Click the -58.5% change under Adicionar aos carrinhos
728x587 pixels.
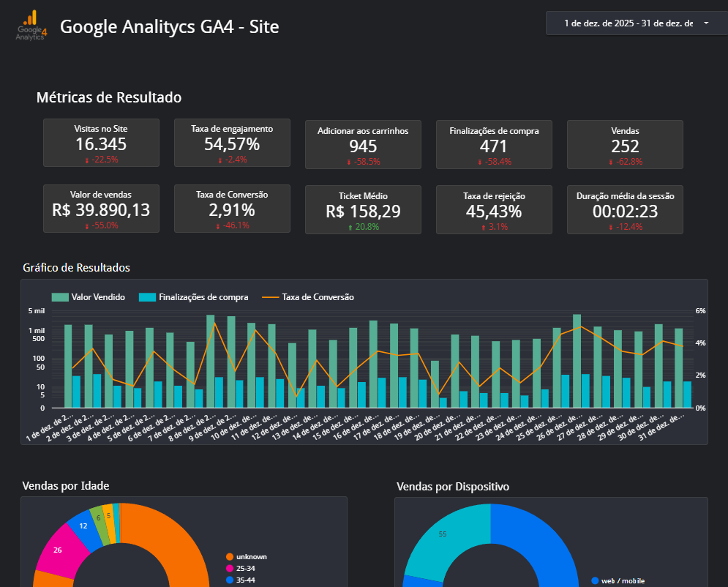364,162
